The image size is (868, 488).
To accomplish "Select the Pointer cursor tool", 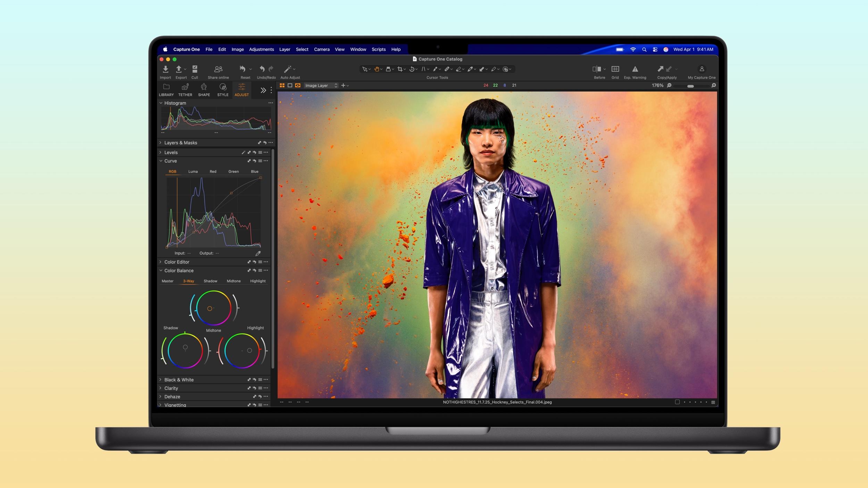I will coord(365,69).
